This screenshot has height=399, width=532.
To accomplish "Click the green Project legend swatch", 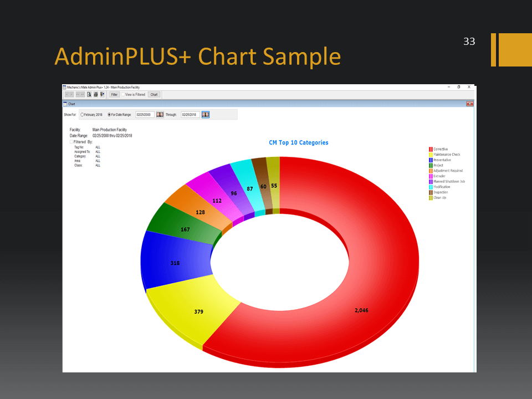I will pos(431,166).
